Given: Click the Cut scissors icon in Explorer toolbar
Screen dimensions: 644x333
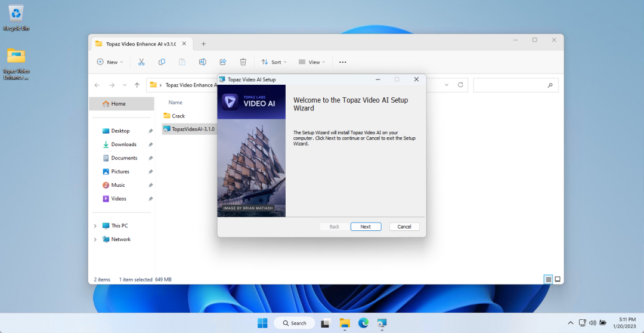Looking at the screenshot, I should point(141,62).
